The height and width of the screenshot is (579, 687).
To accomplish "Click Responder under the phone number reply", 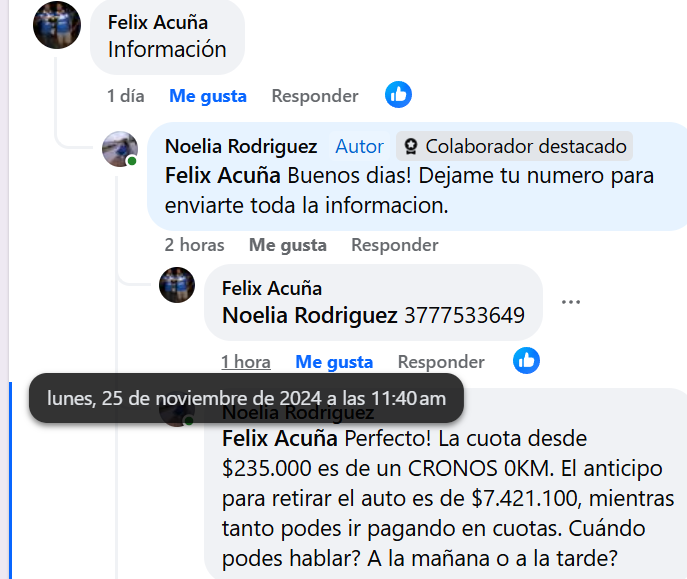I will 441,362.
